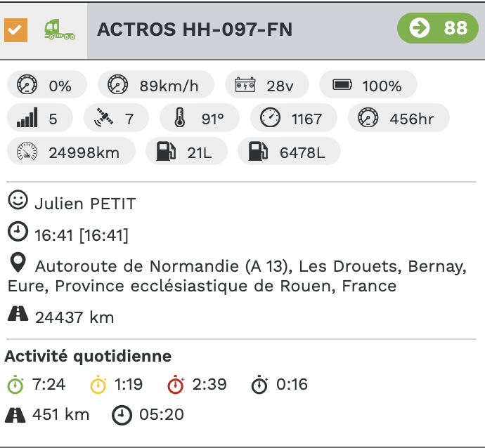The image size is (485, 448).
Task: Click the signal strength bars icon
Action: point(27,119)
